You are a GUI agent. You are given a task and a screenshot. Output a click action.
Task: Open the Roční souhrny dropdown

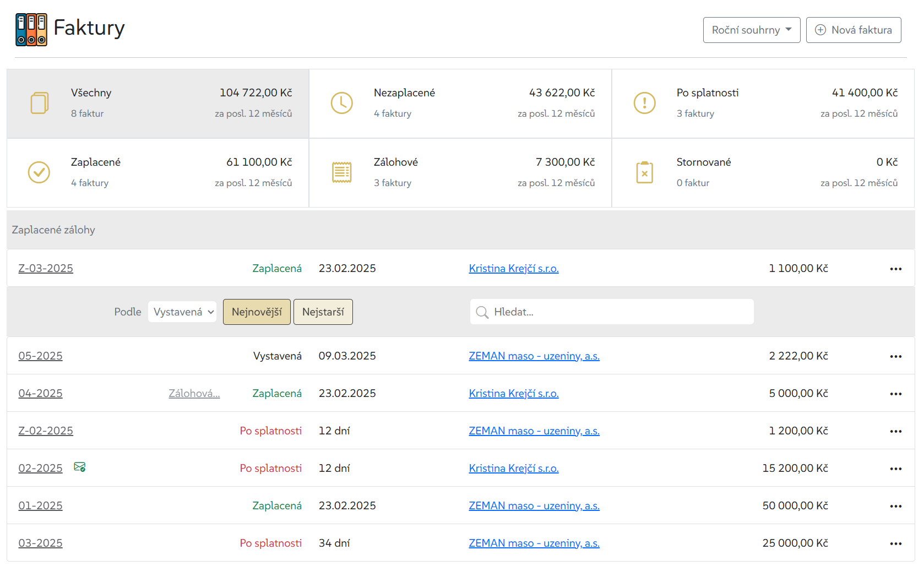[x=752, y=30]
